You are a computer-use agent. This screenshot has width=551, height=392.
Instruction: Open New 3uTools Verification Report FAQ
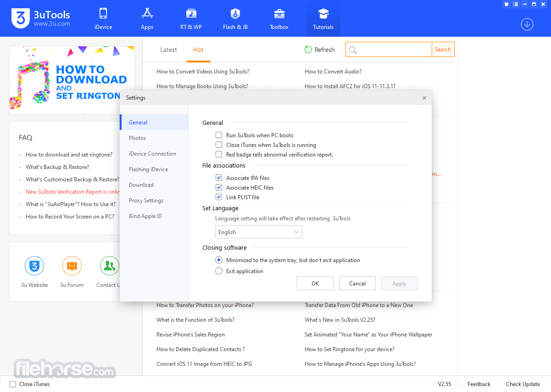click(73, 192)
